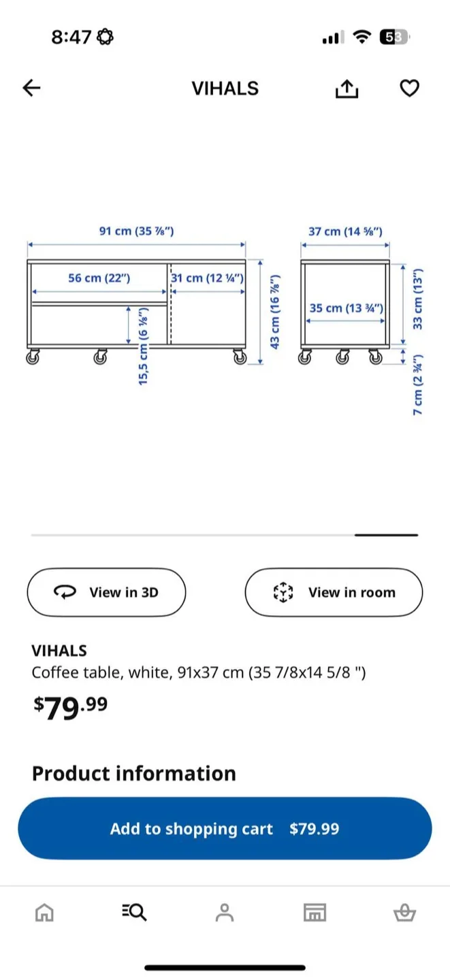Screen dimensions: 450x980
Task: Tap the back arrow to return to previous screen
Action: click(31, 88)
